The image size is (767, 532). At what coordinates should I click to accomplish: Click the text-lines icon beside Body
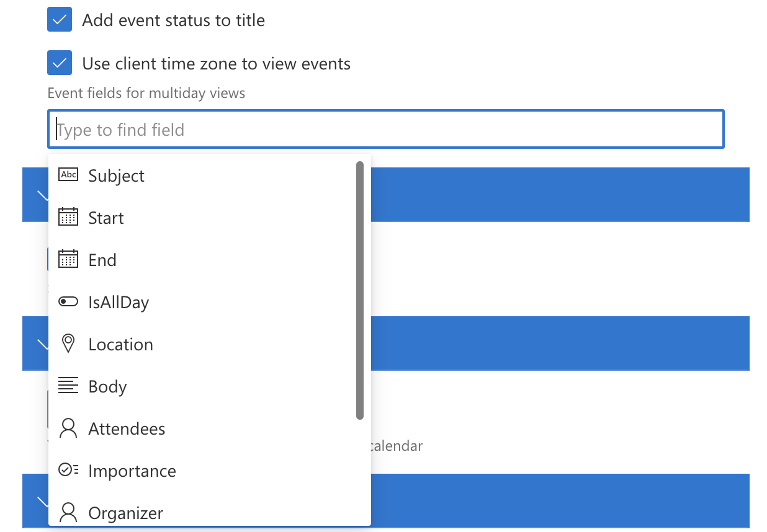tap(68, 386)
